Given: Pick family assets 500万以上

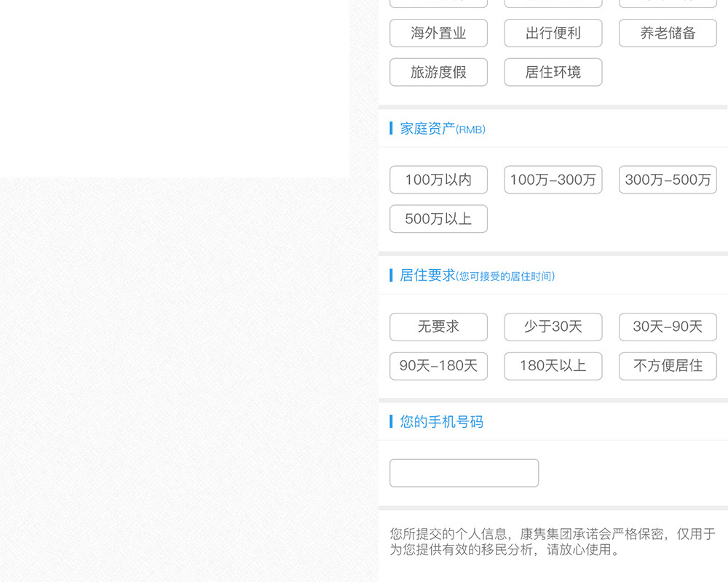Looking at the screenshot, I should (438, 218).
